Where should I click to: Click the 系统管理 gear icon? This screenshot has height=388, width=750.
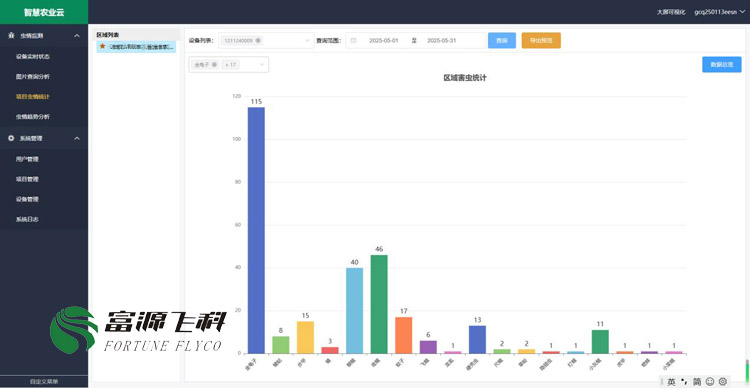click(11, 138)
